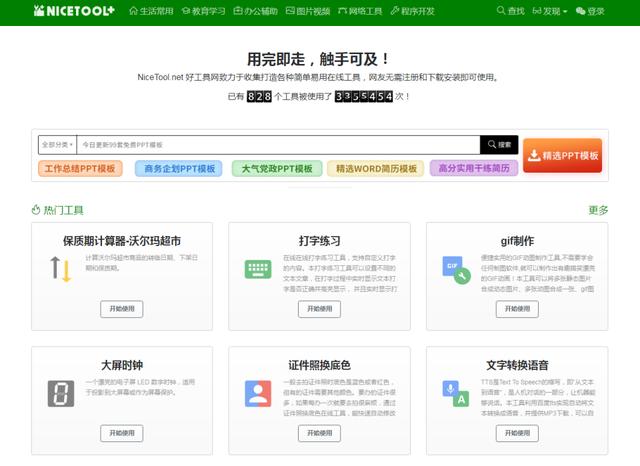
Task: Click the 3355454 usage counter digits
Action: pos(364,97)
